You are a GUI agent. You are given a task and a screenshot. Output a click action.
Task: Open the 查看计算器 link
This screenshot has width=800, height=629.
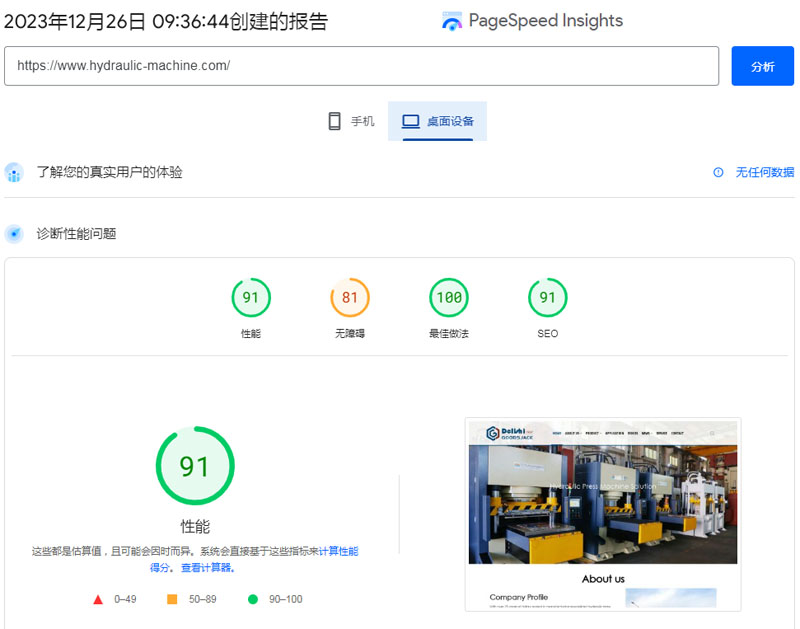click(207, 568)
